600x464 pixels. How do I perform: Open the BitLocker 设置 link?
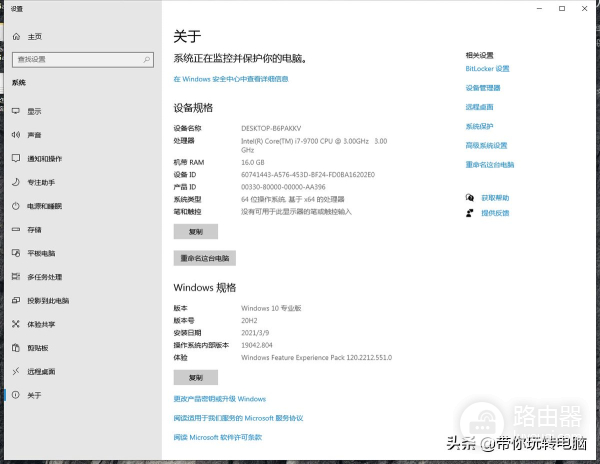(487, 68)
